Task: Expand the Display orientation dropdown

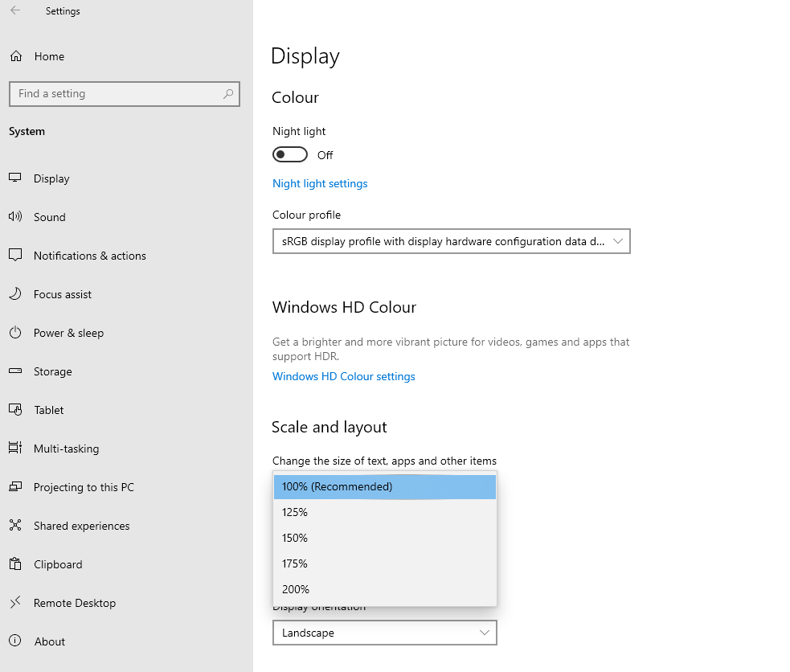Action: pyautogui.click(x=384, y=633)
